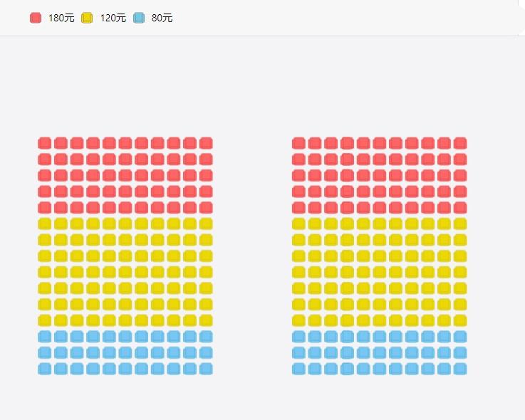The width and height of the screenshot is (525, 420).
Task: Click first seat of left block's bottom red row
Action: pos(44,207)
